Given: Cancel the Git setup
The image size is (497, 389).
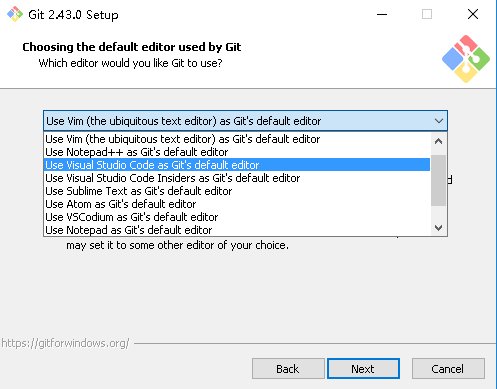Looking at the screenshot, I should (x=448, y=369).
